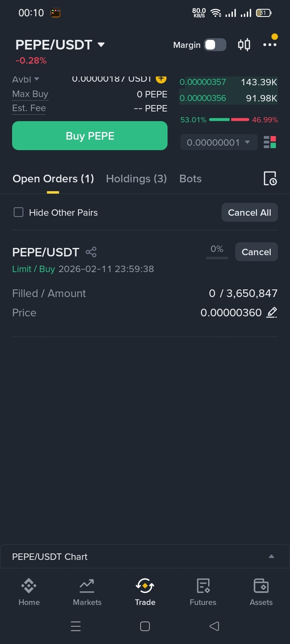
Task: Edit the order price with pencil icon
Action: click(272, 312)
